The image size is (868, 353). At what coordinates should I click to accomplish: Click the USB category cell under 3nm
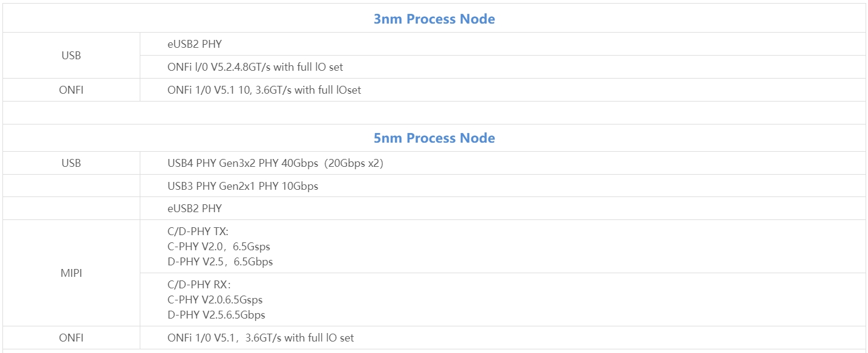[x=71, y=56]
